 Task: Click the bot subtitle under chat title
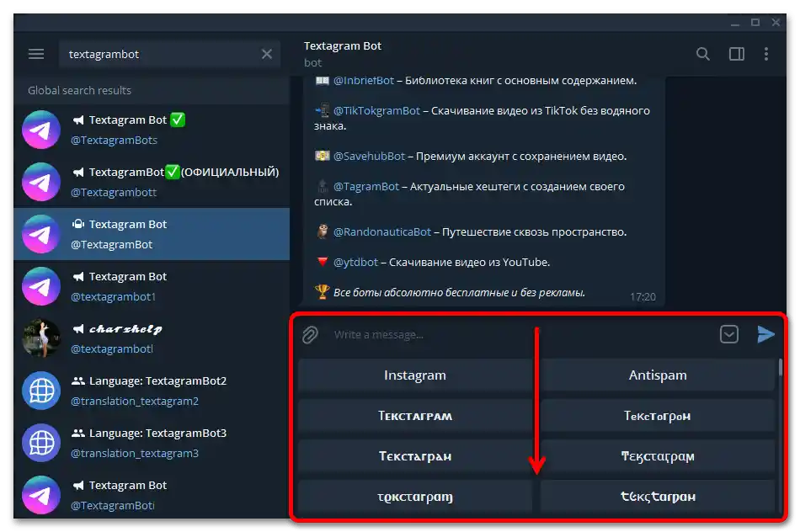312,63
